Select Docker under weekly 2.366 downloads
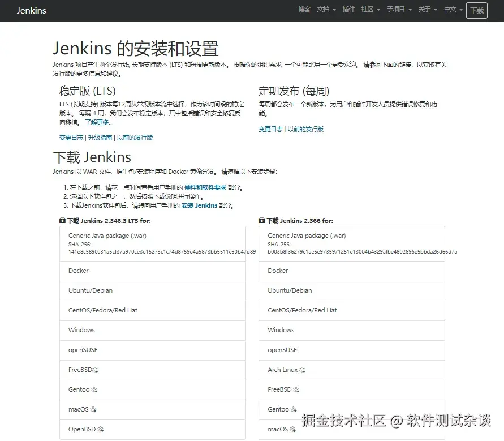504x441 pixels. [352, 271]
